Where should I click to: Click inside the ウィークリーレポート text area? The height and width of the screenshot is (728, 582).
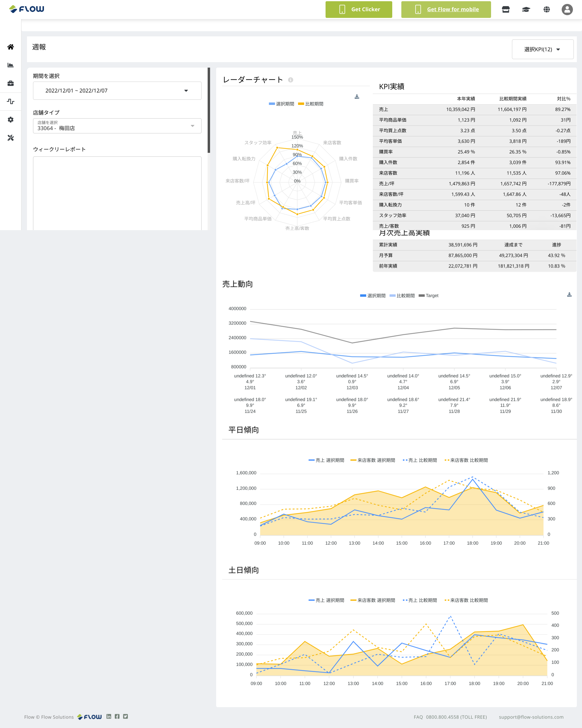coord(117,193)
